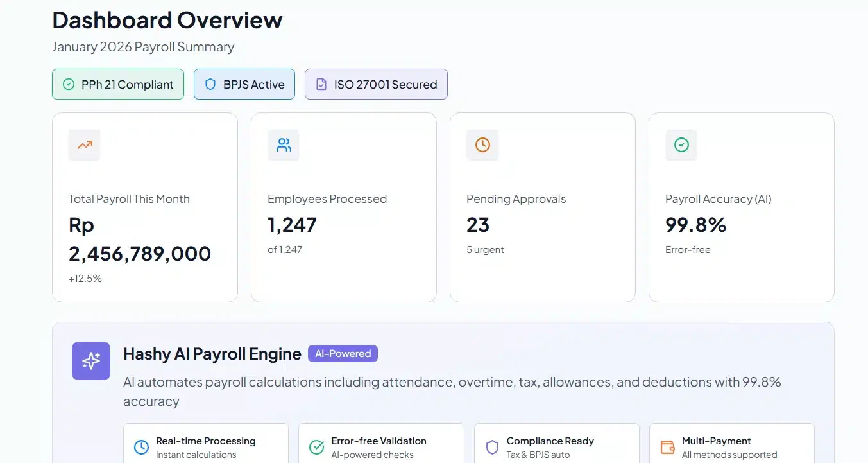Click the 'AI-powered checks' caption

tap(372, 455)
